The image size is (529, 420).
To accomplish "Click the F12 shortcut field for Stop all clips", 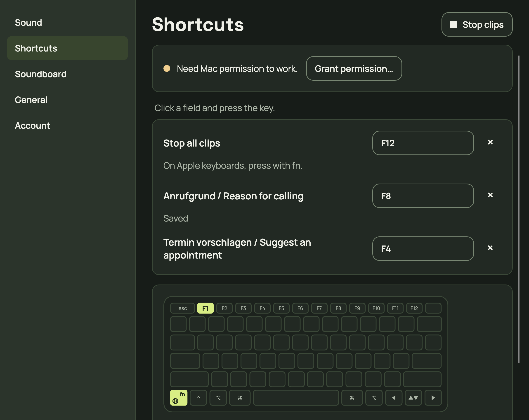I will 423,143.
